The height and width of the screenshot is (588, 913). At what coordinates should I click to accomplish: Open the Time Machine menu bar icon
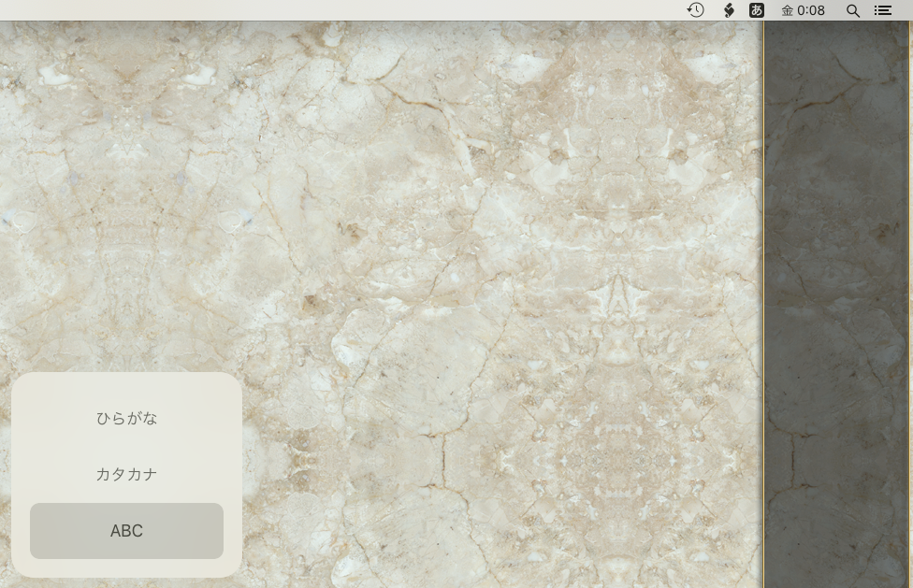pos(695,10)
